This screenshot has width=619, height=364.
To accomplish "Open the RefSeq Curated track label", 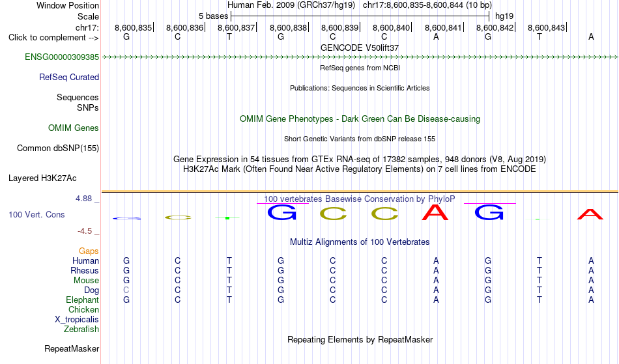I will [x=69, y=77].
